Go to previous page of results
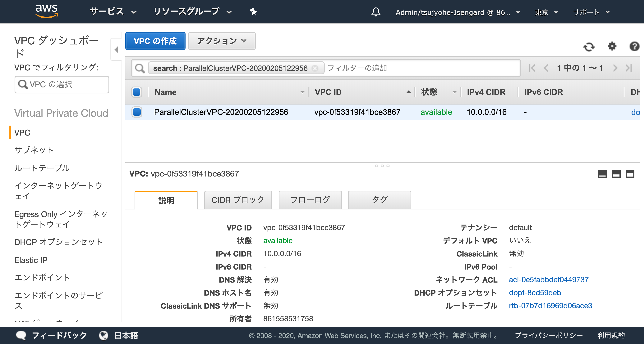Image resolution: width=644 pixels, height=344 pixels. (x=546, y=68)
